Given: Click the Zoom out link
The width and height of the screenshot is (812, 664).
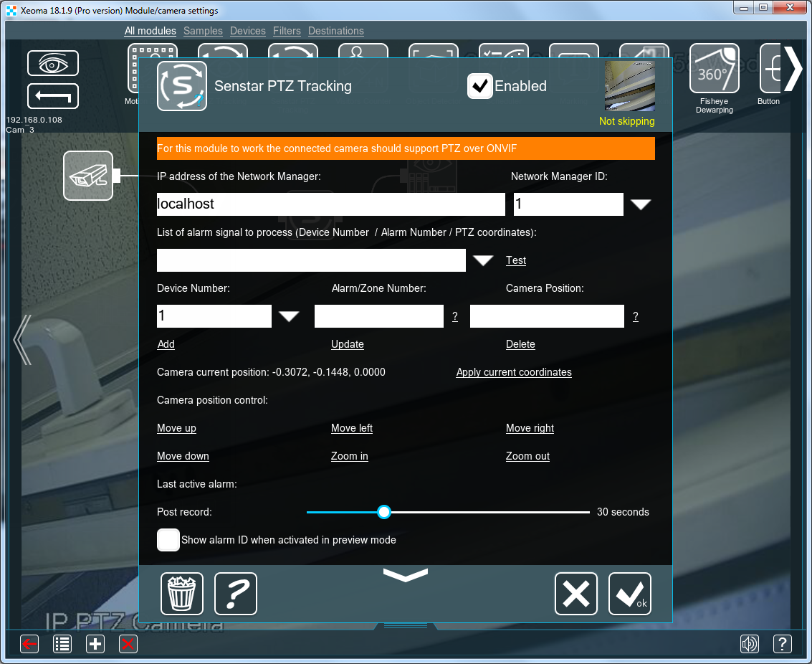Looking at the screenshot, I should pos(527,456).
